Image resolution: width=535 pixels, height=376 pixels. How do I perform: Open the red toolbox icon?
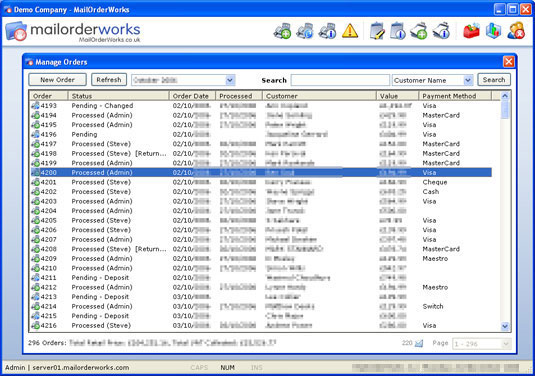[472, 31]
